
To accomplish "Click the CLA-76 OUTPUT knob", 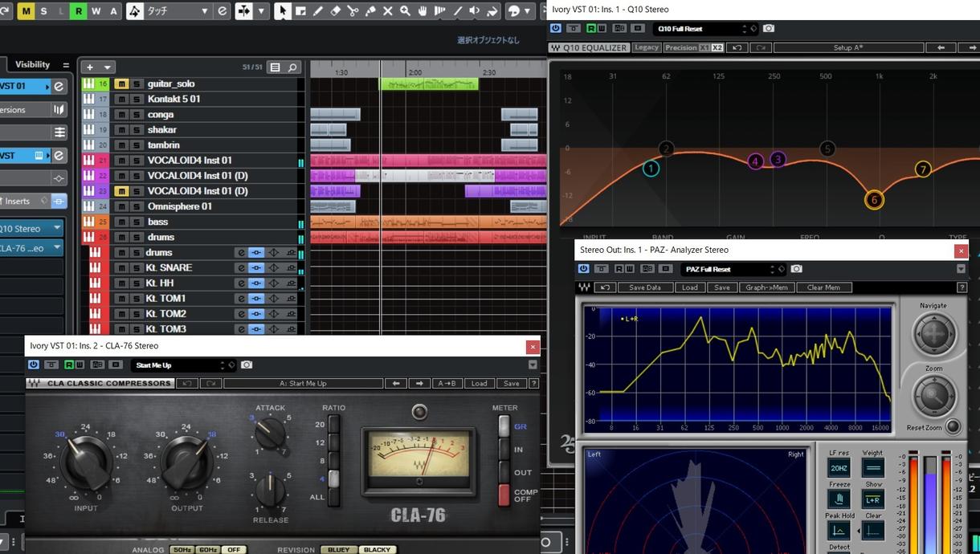I will coord(186,462).
